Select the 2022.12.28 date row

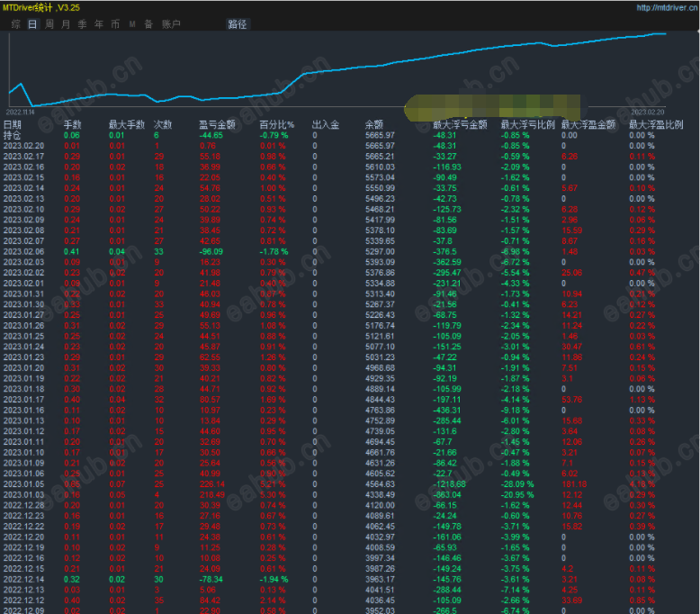pyautogui.click(x=23, y=505)
